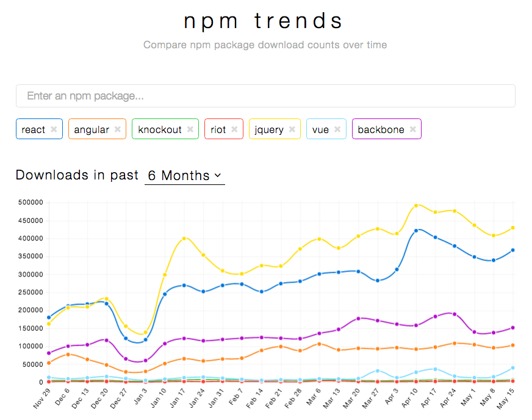Select the knockout tag label

[x=159, y=129]
